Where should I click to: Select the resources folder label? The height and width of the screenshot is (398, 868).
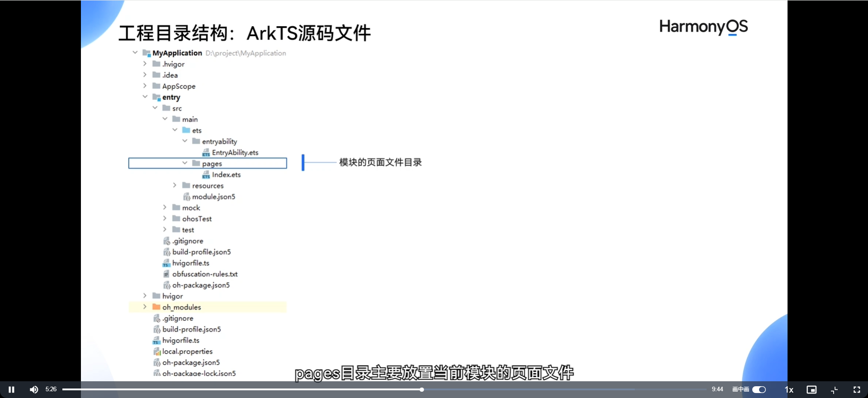[208, 185]
